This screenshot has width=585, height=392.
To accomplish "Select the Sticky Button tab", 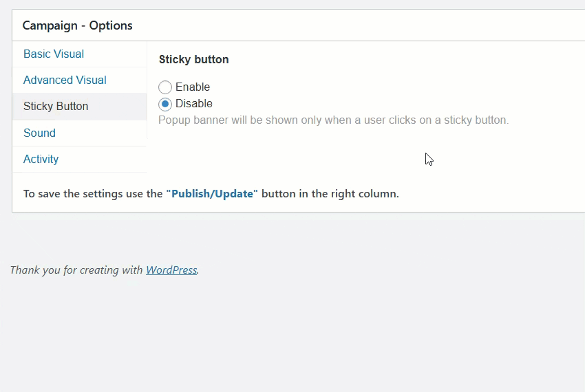I will pos(79,107).
